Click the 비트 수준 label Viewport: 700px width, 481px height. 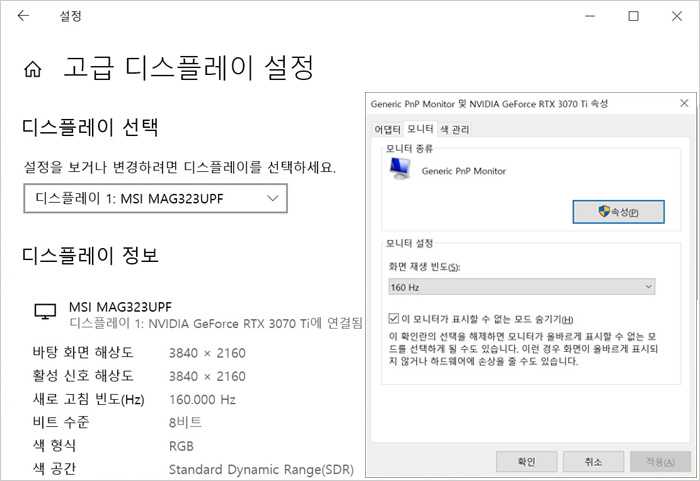(61, 422)
